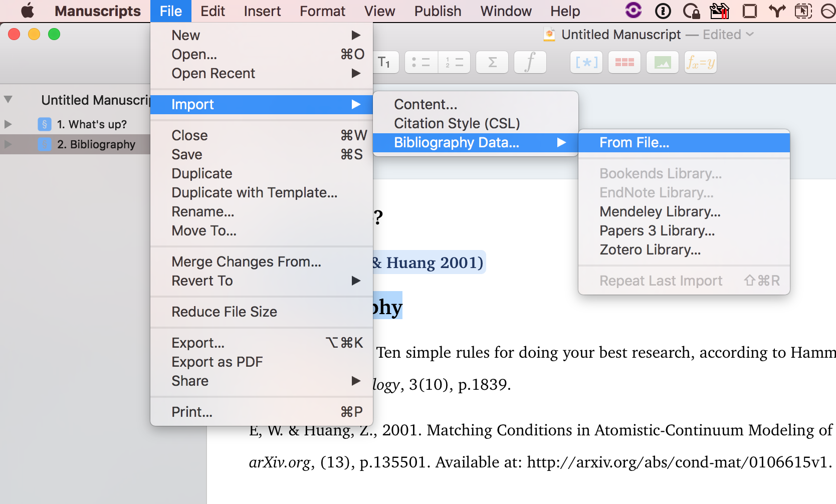Open the title bar Edited dropdown chevron
The width and height of the screenshot is (836, 504).
tap(750, 35)
